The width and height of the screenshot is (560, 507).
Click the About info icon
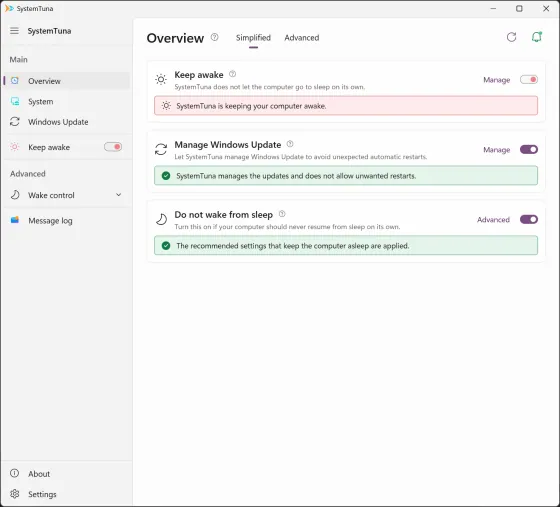pos(14,473)
